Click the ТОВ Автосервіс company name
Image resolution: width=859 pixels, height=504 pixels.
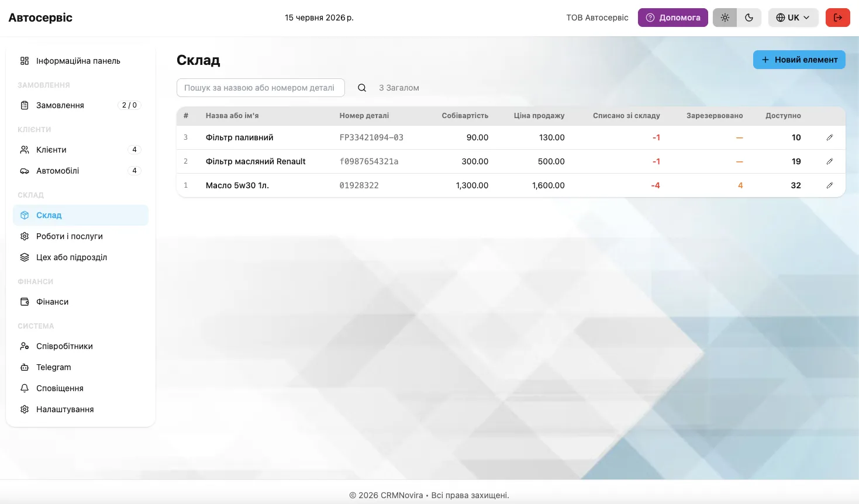pos(597,18)
